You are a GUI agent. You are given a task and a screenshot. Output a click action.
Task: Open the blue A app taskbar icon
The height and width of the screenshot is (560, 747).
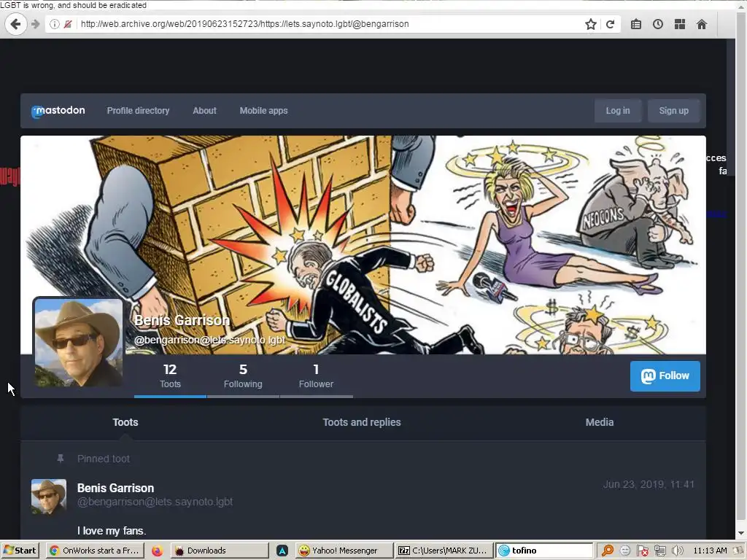282,551
